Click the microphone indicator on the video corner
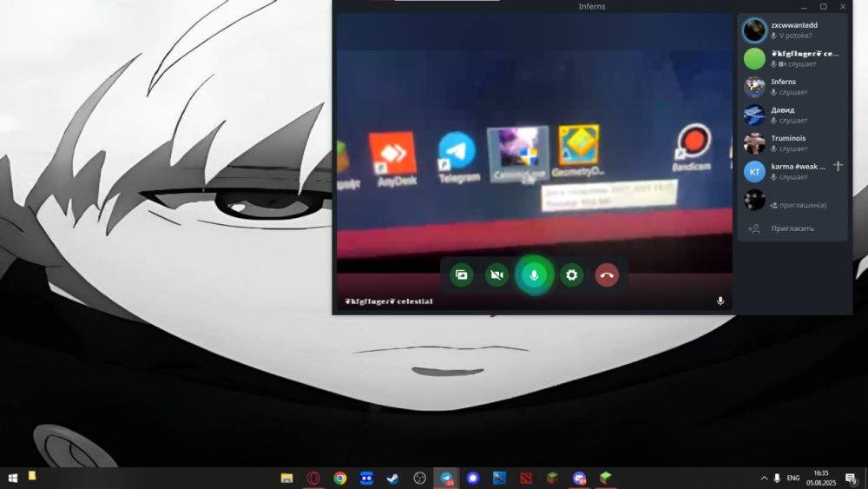Screen dimensions: 868x489 pos(720,301)
